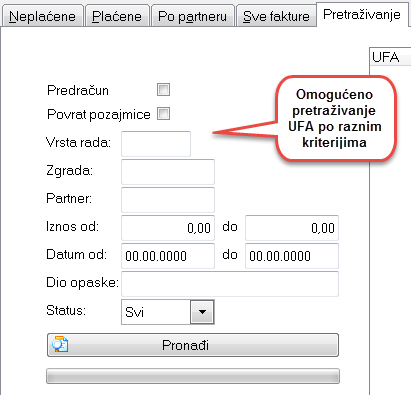Click the Dio opaske label
The height and width of the screenshot is (395, 411).
click(82, 283)
